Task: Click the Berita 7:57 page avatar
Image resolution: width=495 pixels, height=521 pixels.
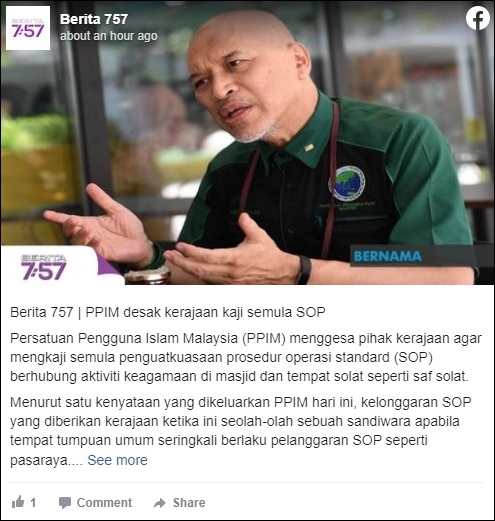Action: 28,28
